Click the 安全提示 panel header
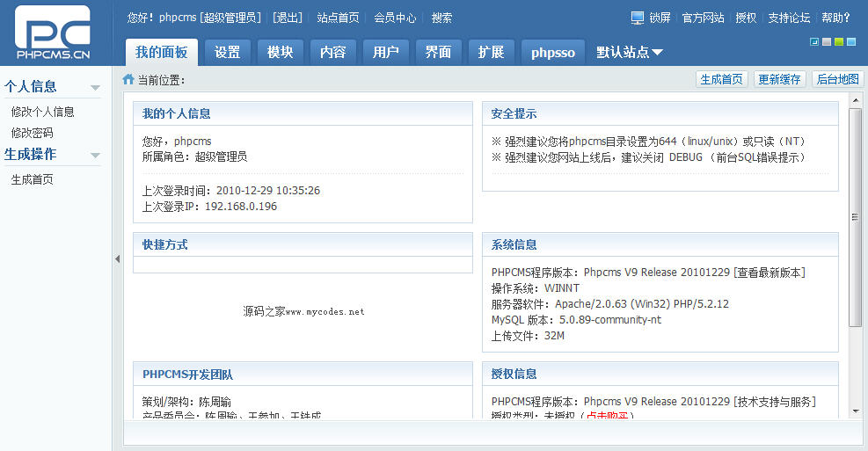The width and height of the screenshot is (868, 451). coord(660,113)
